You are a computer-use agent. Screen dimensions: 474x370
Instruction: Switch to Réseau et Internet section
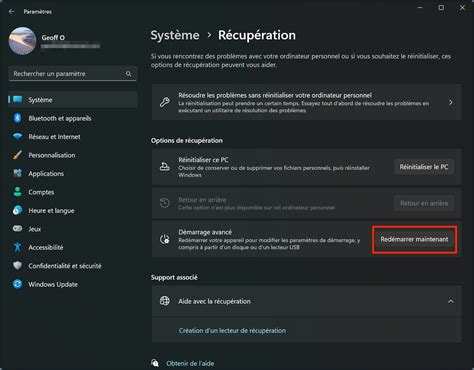click(x=54, y=137)
